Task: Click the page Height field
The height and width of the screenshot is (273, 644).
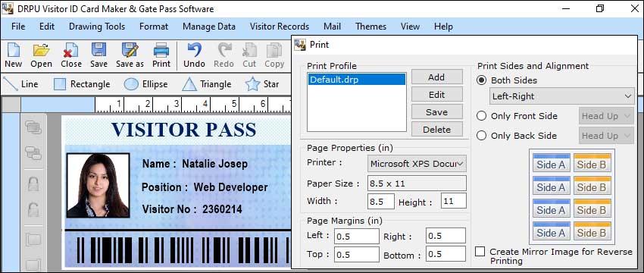Action: pyautogui.click(x=454, y=201)
